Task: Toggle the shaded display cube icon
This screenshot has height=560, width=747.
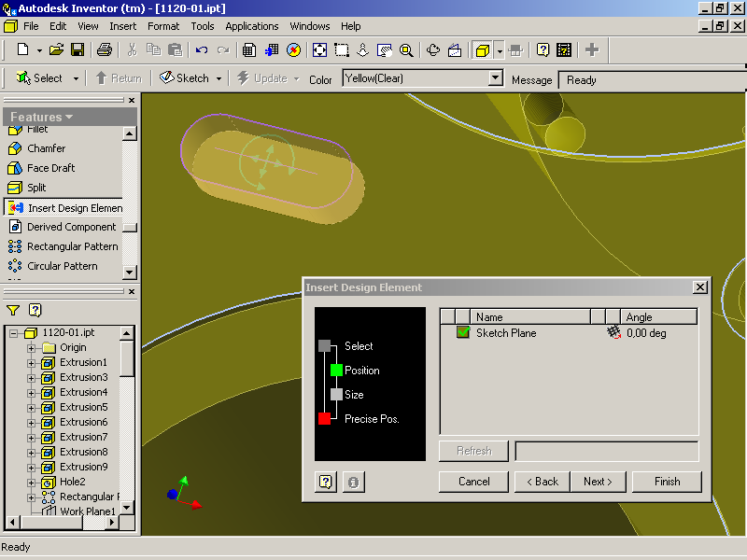Action: click(483, 49)
